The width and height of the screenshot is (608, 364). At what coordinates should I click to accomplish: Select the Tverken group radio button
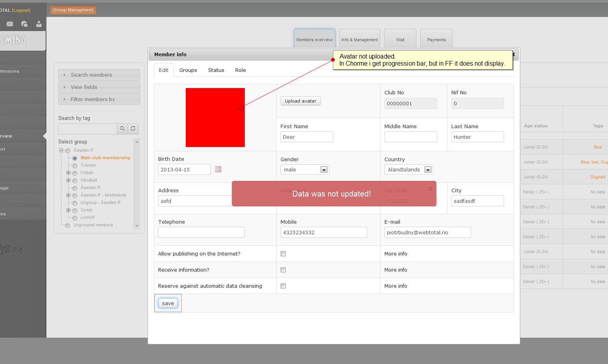[75, 165]
